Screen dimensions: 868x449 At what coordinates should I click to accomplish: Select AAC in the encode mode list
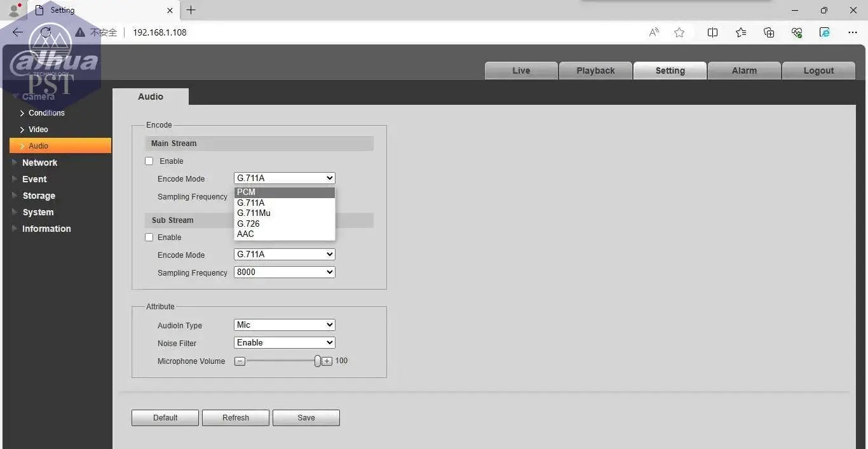[x=246, y=234]
